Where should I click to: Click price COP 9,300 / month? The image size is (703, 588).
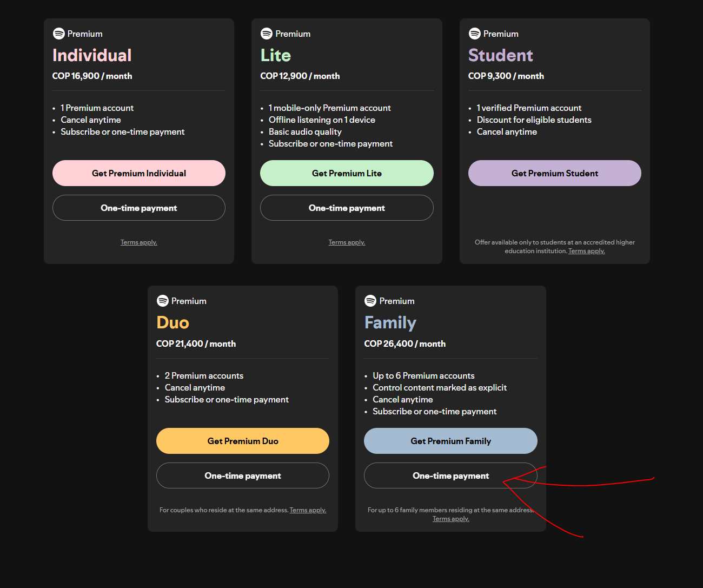(x=506, y=76)
